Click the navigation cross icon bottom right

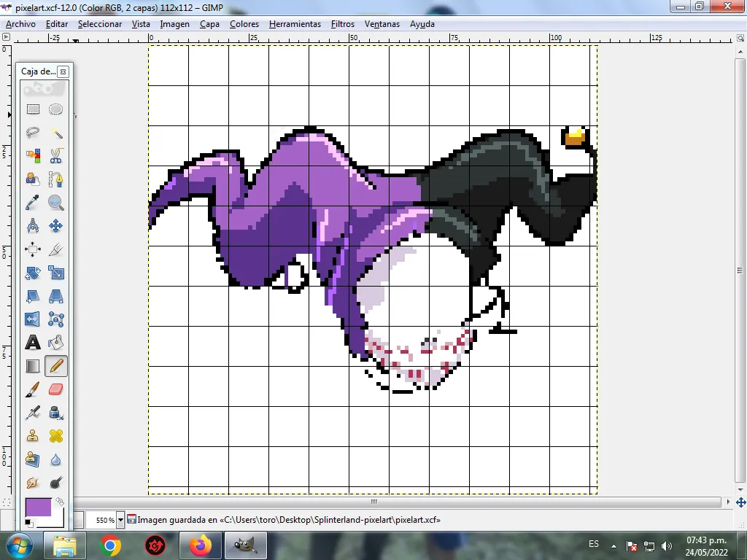coord(741,502)
